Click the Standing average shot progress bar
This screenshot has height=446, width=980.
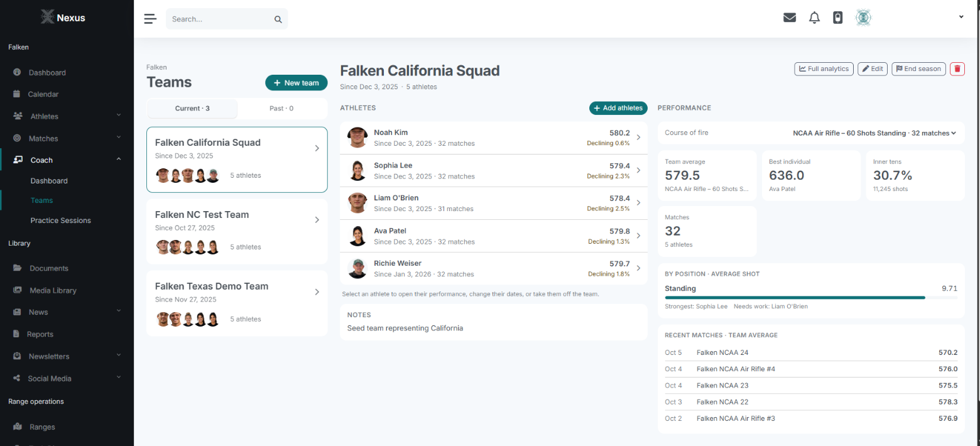(x=810, y=297)
